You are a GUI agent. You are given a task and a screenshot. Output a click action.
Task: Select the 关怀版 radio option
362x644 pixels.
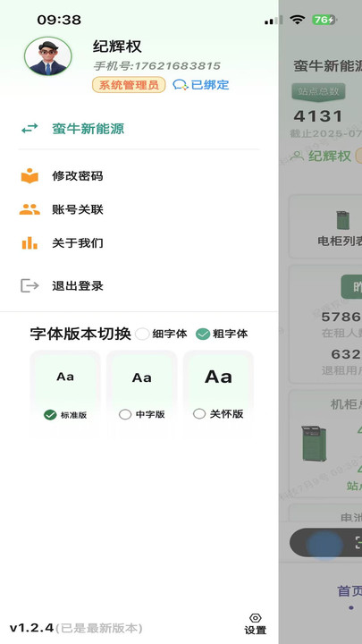pyautogui.click(x=199, y=414)
